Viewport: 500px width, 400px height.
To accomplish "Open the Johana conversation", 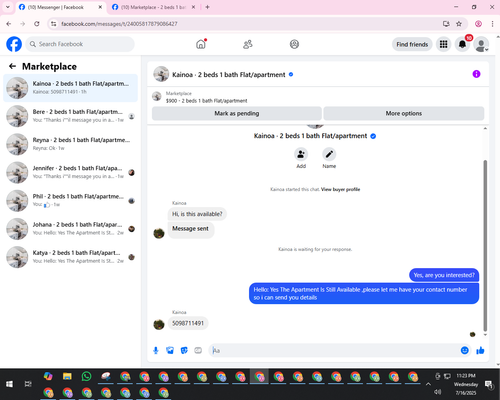I will click(70, 229).
